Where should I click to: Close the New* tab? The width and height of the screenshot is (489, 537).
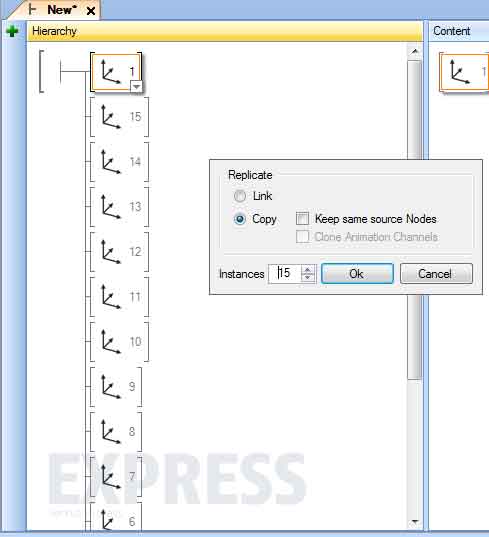coord(91,11)
